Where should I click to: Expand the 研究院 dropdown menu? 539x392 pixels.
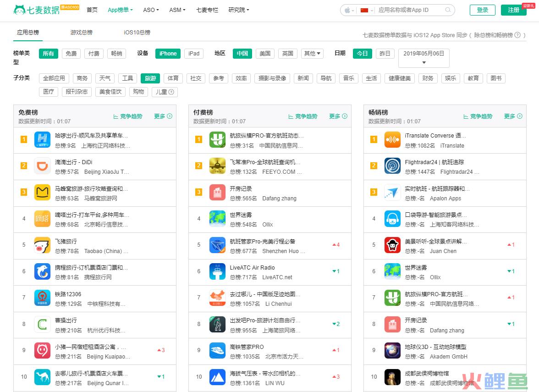pos(239,10)
